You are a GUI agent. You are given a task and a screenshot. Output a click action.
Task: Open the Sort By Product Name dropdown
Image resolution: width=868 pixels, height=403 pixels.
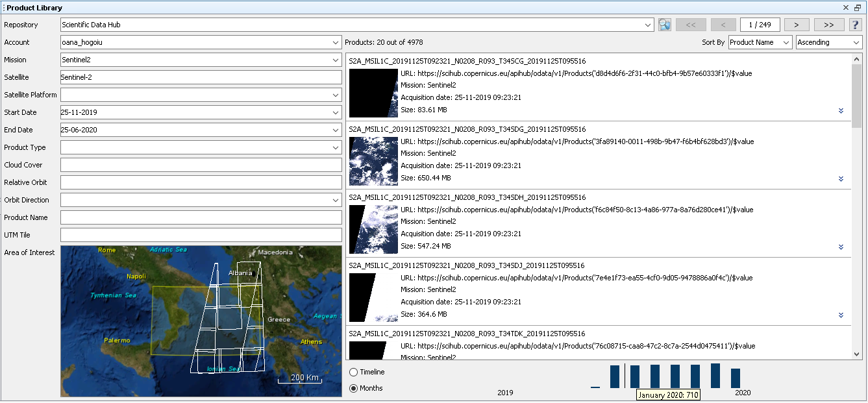760,42
